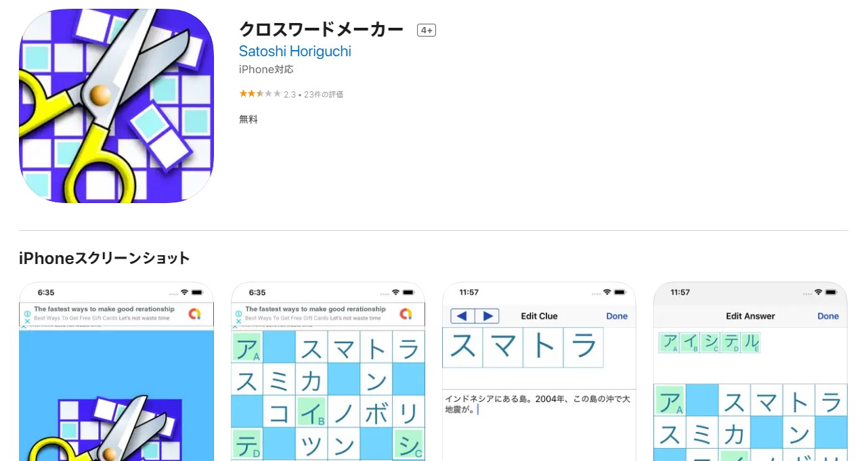Open developer link Satoshi Horiguchi

point(295,51)
